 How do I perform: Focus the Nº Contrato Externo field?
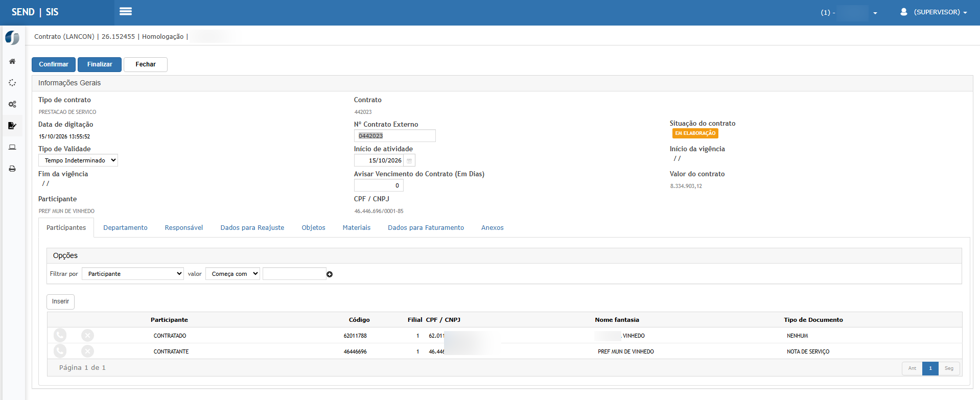click(x=395, y=136)
